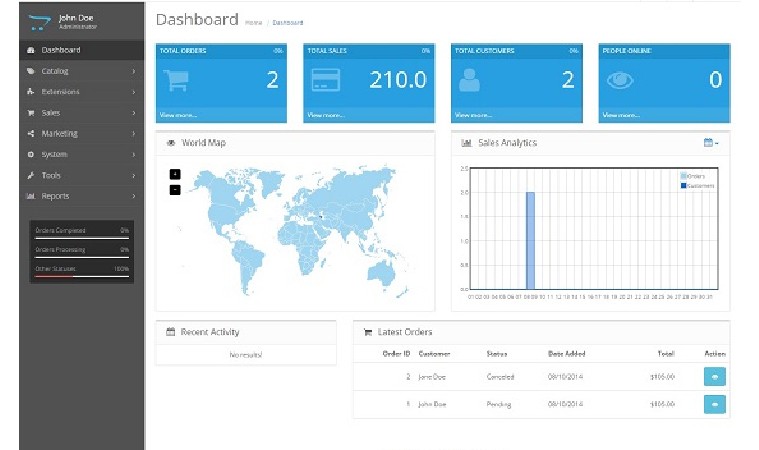Click the Reports bar chart icon
Viewport: 759px width, 450px height.
(x=30, y=196)
